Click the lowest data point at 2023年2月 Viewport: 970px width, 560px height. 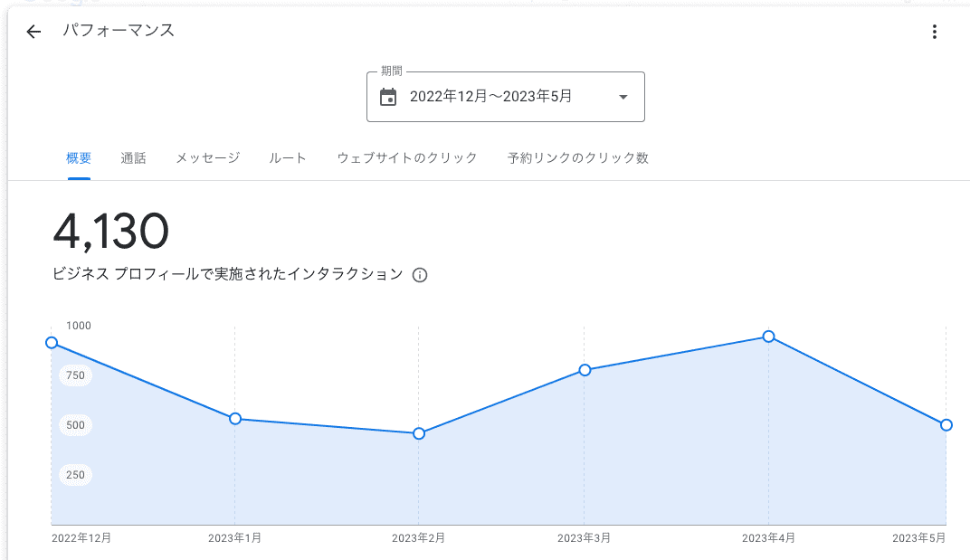[x=419, y=434]
